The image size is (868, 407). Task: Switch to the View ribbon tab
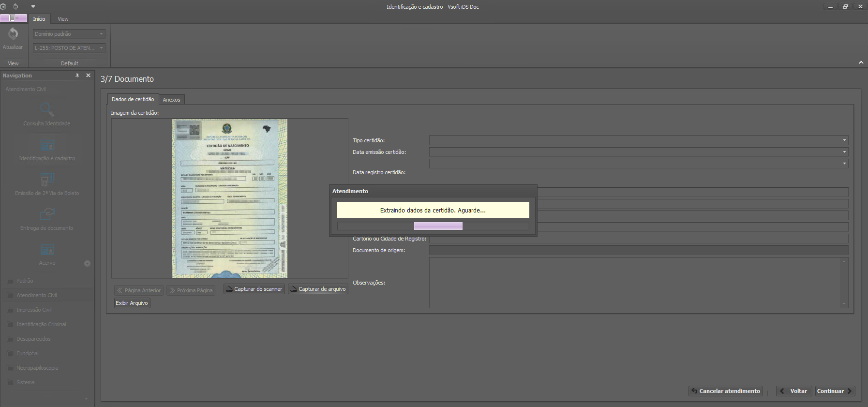pos(63,19)
